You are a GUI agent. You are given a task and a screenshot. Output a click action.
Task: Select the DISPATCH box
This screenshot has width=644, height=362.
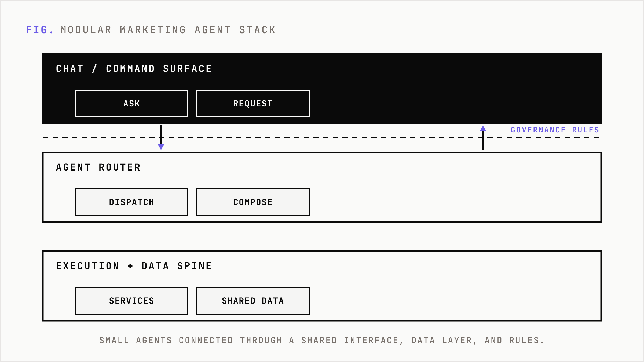pyautogui.click(x=131, y=202)
